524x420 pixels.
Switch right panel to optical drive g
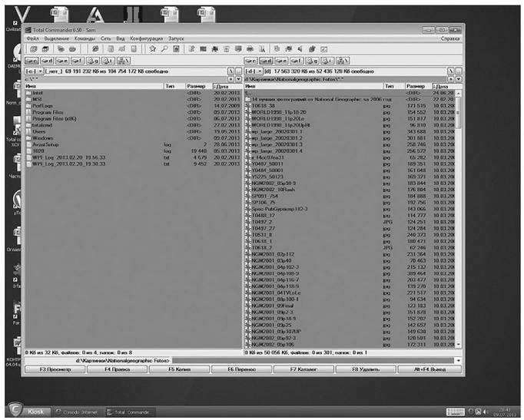[312, 61]
